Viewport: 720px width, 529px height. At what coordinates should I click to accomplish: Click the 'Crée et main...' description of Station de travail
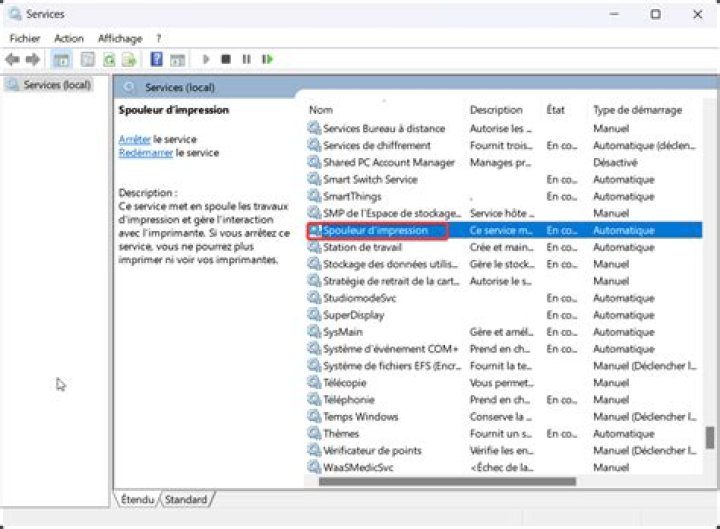501,247
